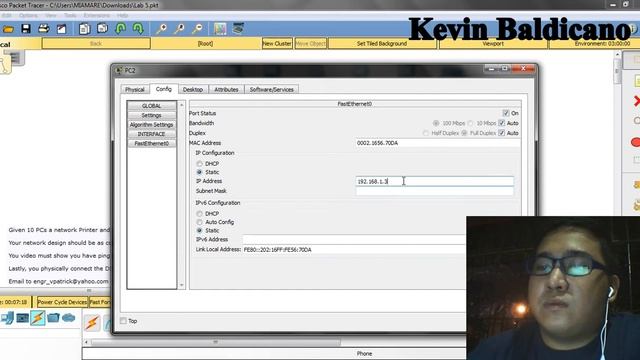Screen dimensions: 640x360
Task: Click the IPv6 Address input field
Action: tap(354, 240)
